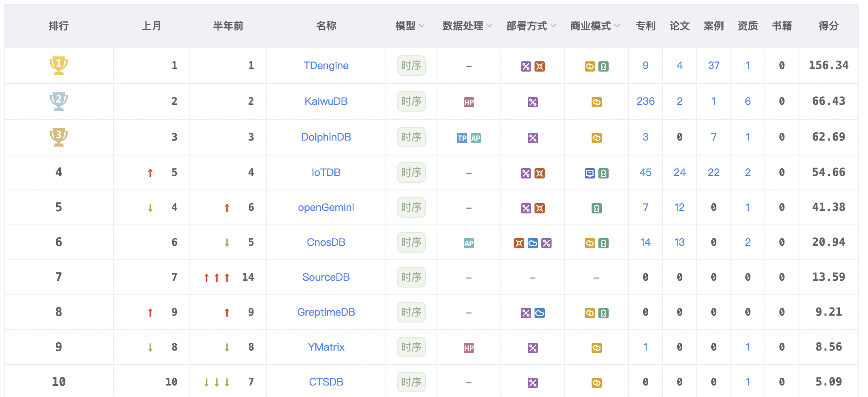Click KaiwuDB's 6 qualifications link
This screenshot has height=397, width=868.
click(x=748, y=101)
